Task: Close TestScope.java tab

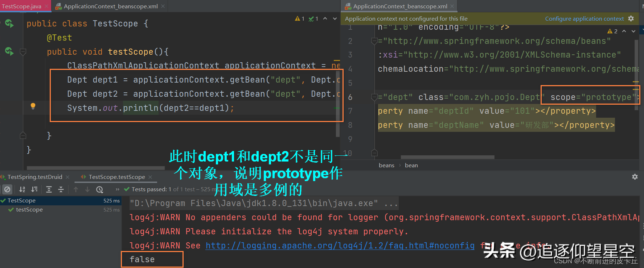Action: point(46,6)
